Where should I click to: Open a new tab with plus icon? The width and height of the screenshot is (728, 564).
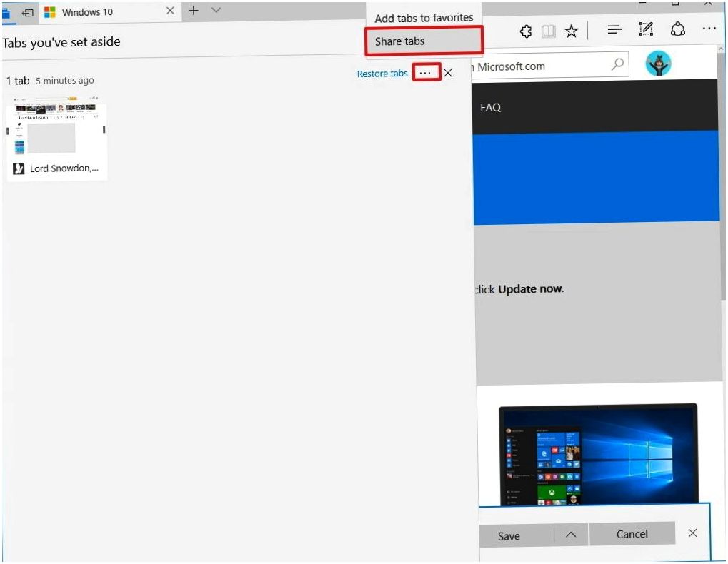coord(194,10)
